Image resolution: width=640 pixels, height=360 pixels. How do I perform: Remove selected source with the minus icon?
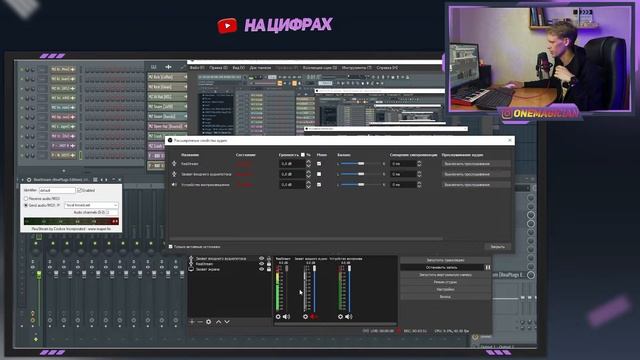click(x=200, y=322)
